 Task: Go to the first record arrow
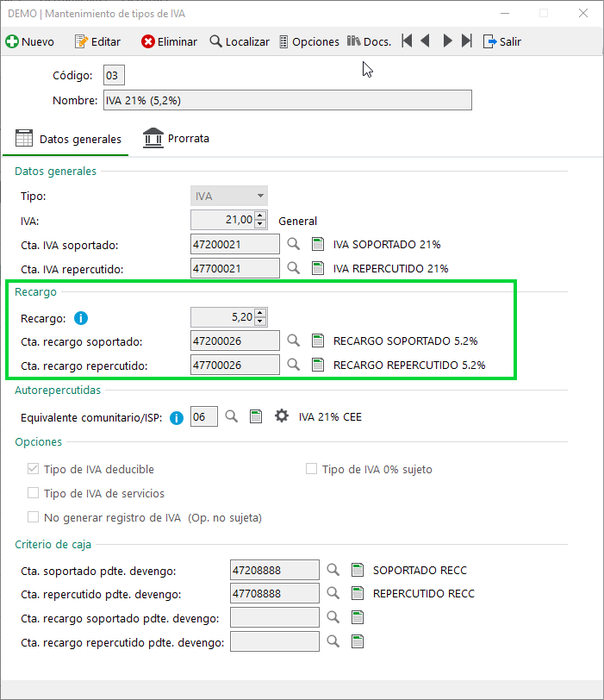click(407, 41)
